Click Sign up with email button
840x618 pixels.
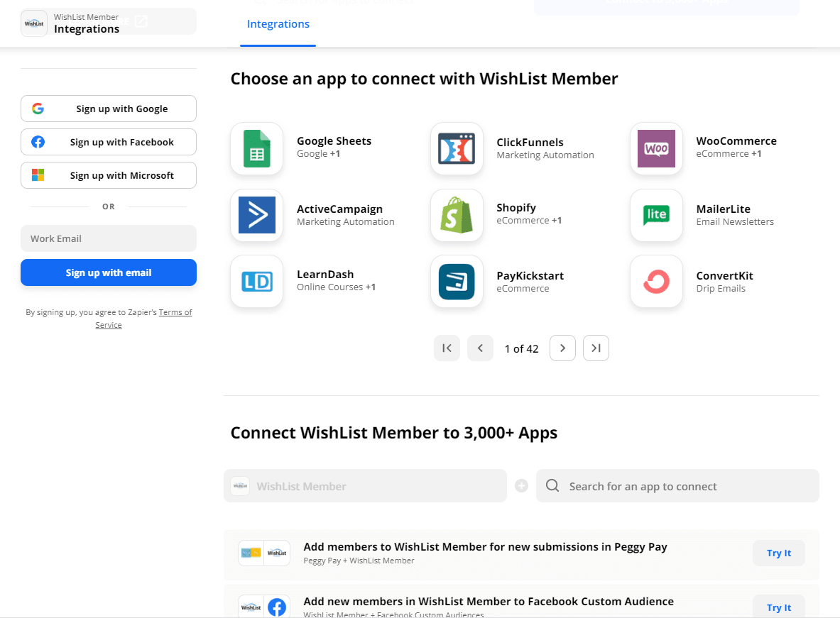109,272
